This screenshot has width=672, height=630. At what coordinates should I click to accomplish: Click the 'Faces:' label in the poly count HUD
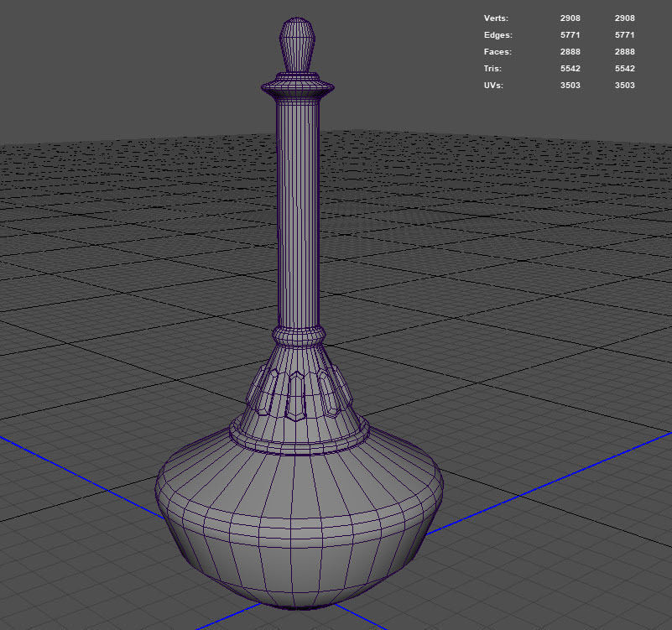pos(497,51)
